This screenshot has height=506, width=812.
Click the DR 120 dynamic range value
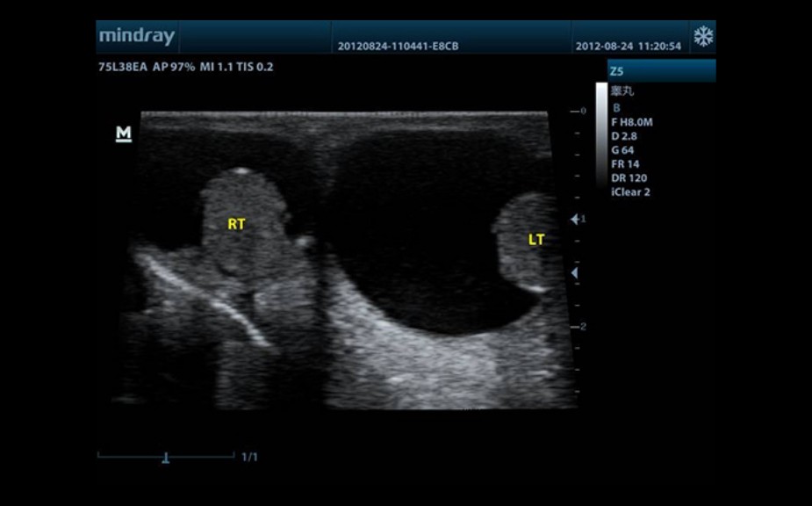[629, 178]
